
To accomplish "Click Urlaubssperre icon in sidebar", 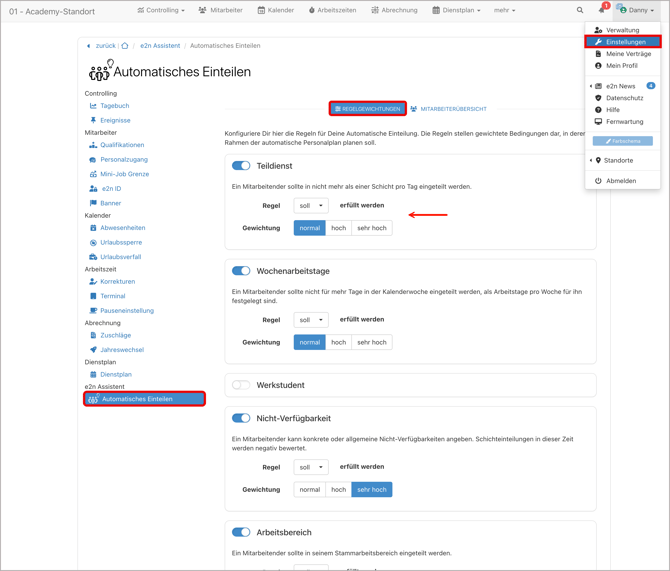I will point(93,242).
